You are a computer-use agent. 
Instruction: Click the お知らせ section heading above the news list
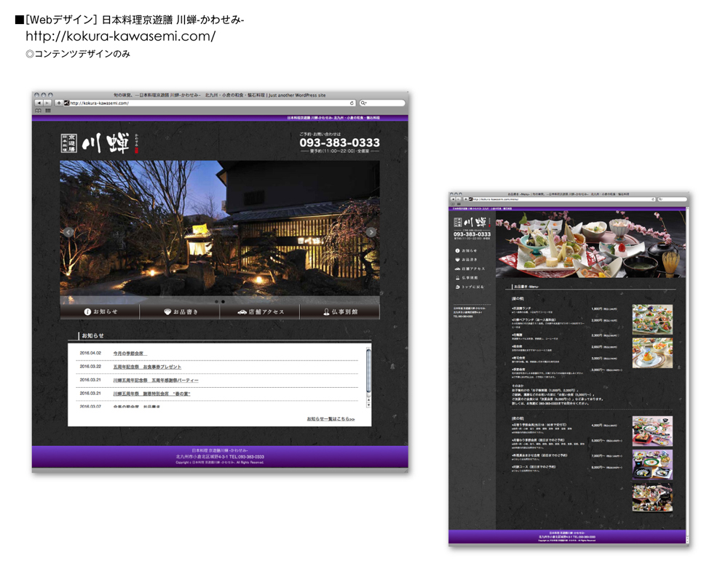[x=93, y=335]
